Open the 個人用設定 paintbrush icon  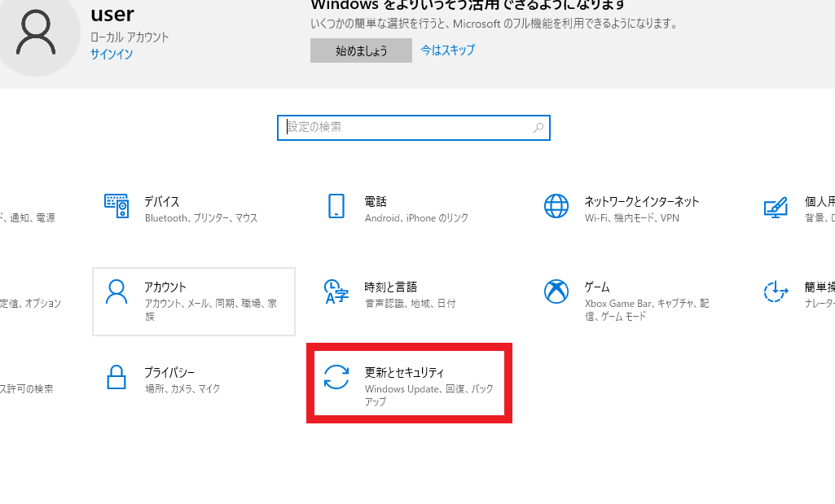[x=776, y=206]
